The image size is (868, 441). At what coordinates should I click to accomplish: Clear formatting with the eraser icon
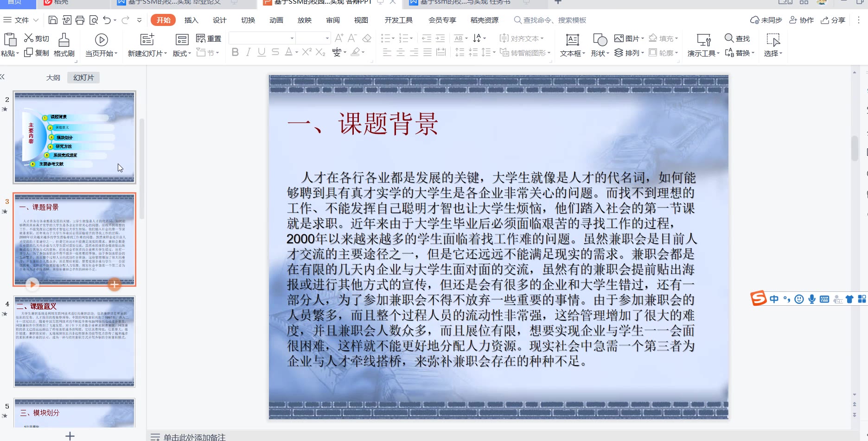(367, 38)
